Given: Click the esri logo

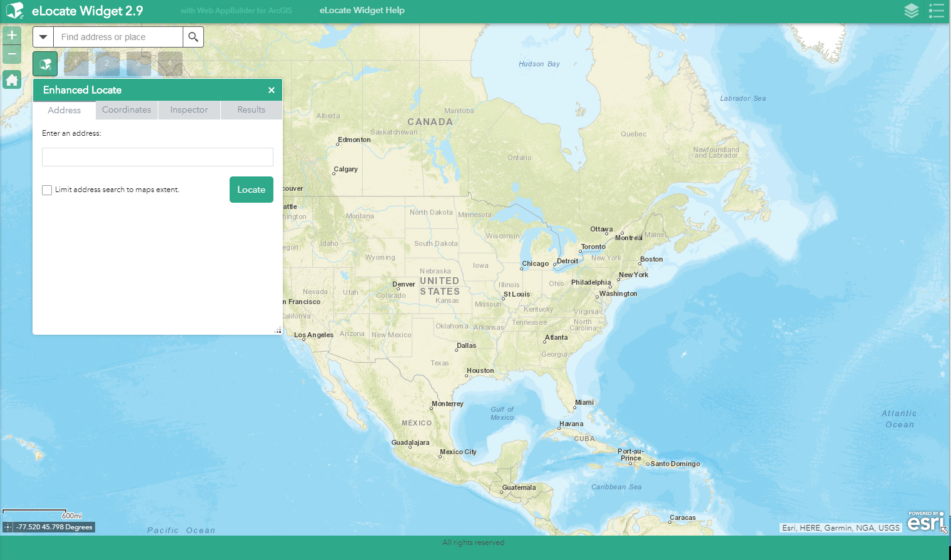Looking at the screenshot, I should [926, 521].
